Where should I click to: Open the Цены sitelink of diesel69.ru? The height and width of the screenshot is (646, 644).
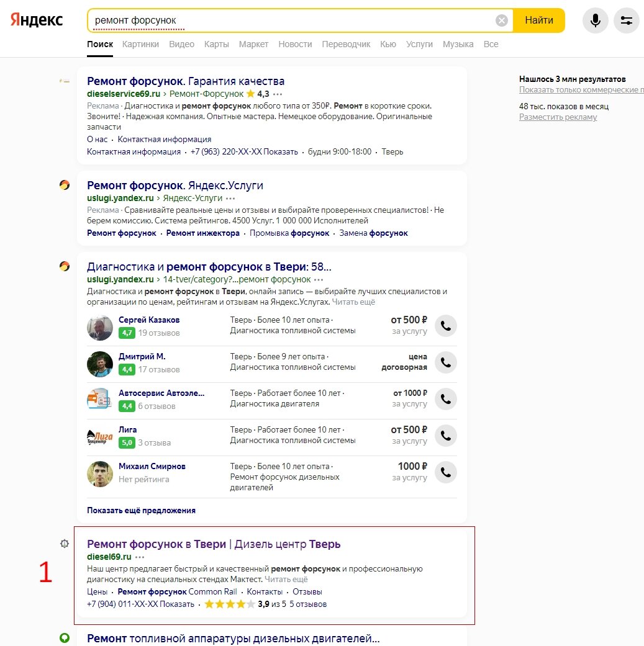(x=97, y=591)
